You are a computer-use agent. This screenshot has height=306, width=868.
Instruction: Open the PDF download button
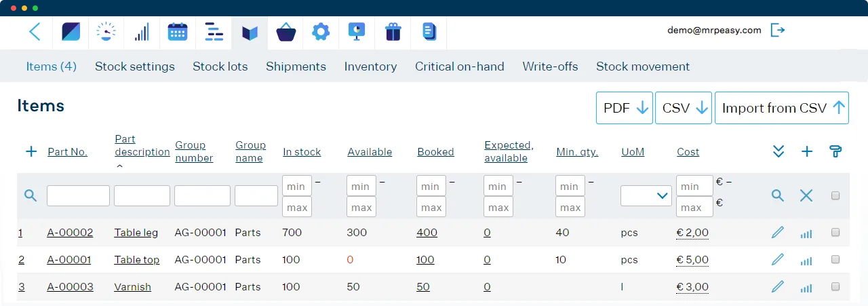point(625,108)
